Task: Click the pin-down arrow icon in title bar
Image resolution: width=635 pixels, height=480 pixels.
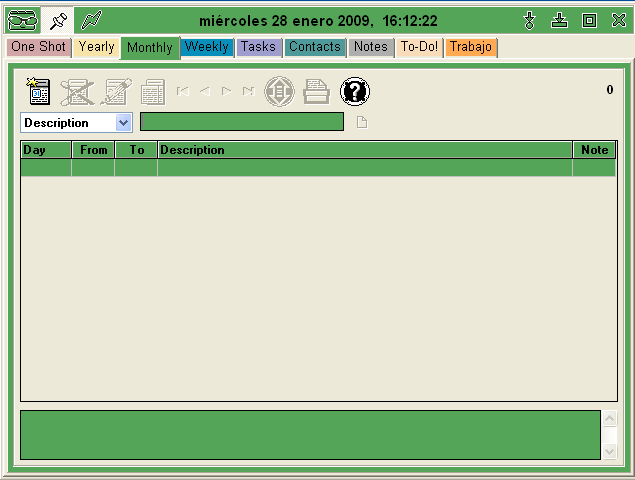Action: [529, 20]
